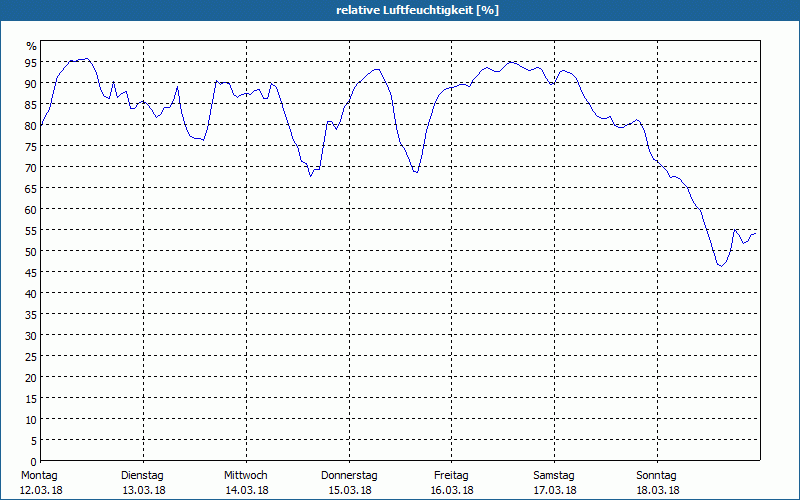Click the '40' y-axis value
The height and width of the screenshot is (500, 800).
click(x=31, y=294)
